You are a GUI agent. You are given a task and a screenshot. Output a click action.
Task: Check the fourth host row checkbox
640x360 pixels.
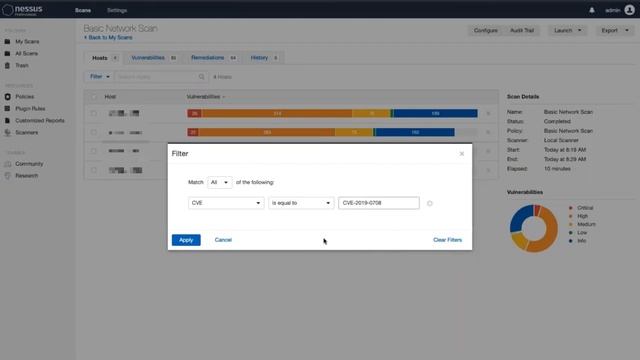[x=93, y=170]
